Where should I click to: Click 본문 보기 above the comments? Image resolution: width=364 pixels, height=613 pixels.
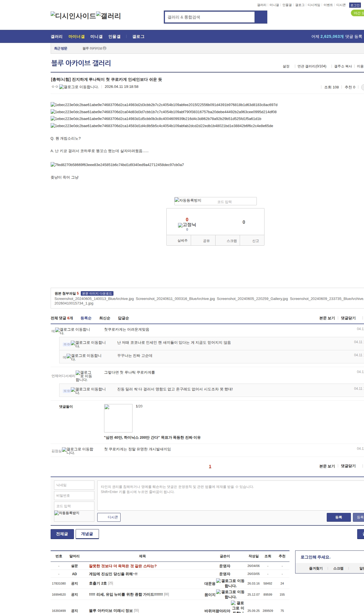327,318
